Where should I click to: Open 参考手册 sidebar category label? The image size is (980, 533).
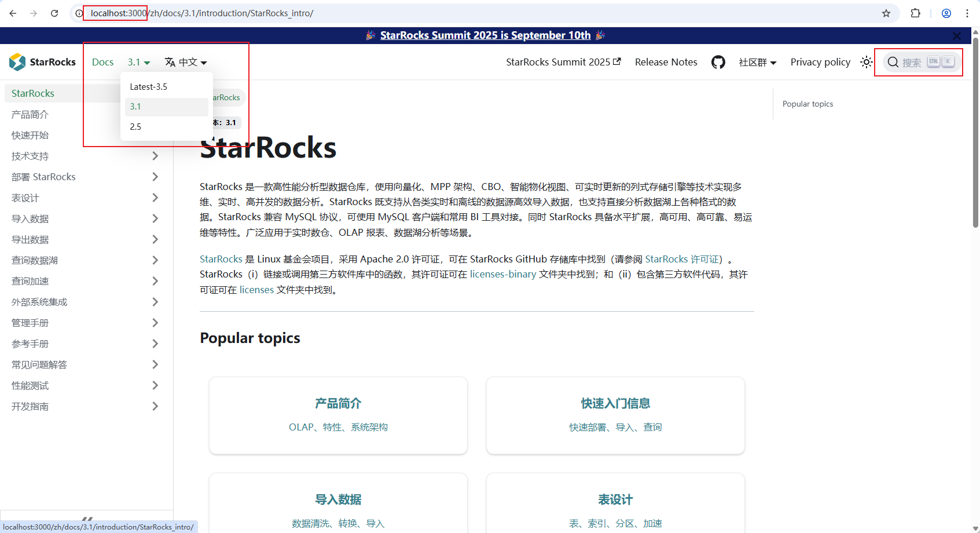click(x=30, y=344)
